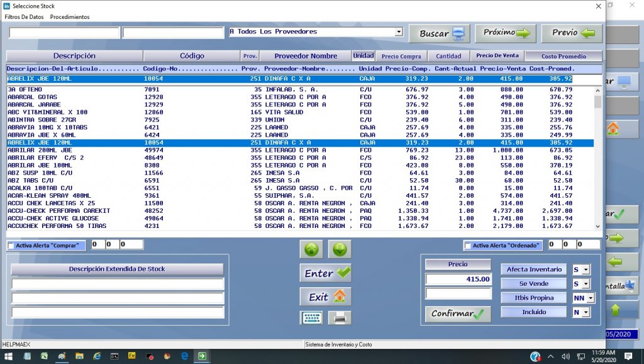Open the Procedimientos menu
This screenshot has height=364, width=644.
(70, 17)
